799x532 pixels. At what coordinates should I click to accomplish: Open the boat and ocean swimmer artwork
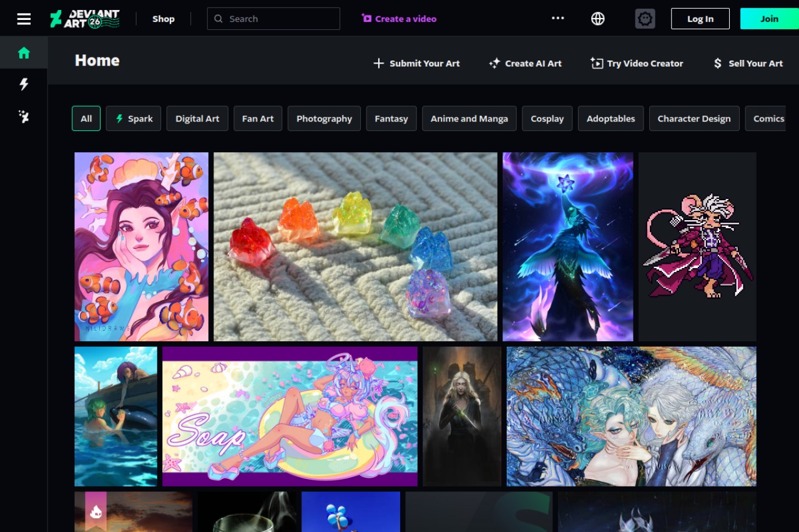click(116, 417)
